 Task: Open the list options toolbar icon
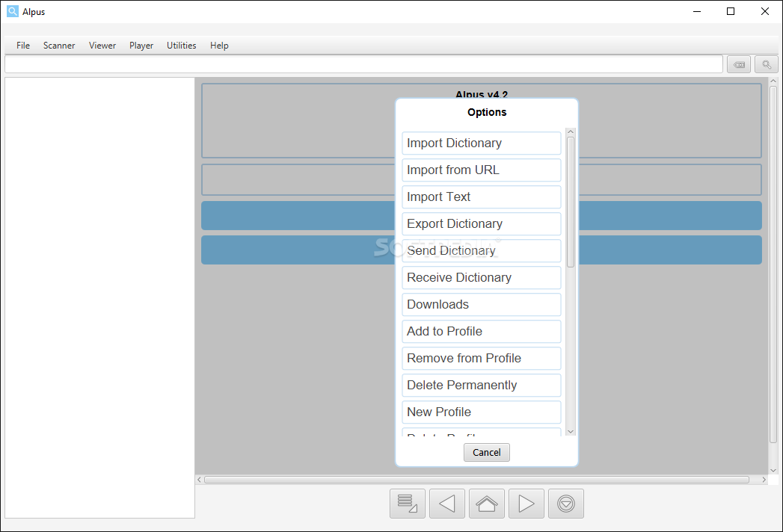[407, 504]
